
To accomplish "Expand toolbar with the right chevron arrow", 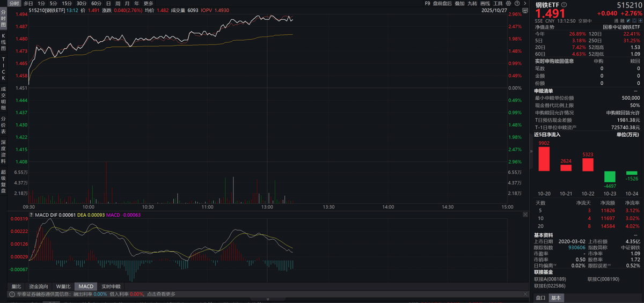I will pyautogui.click(x=525, y=3).
